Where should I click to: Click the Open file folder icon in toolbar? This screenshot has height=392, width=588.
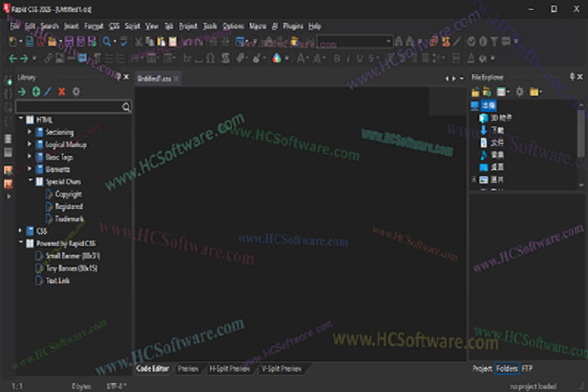[x=52, y=42]
